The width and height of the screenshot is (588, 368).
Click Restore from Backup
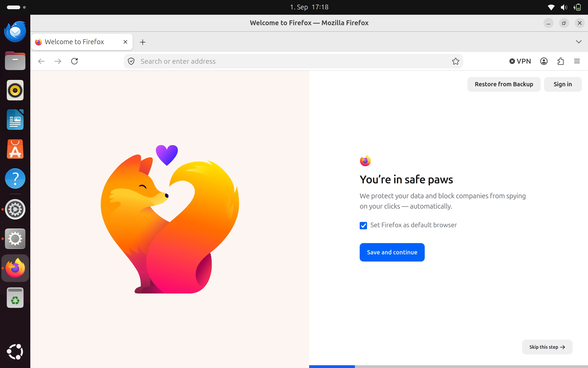[504, 84]
